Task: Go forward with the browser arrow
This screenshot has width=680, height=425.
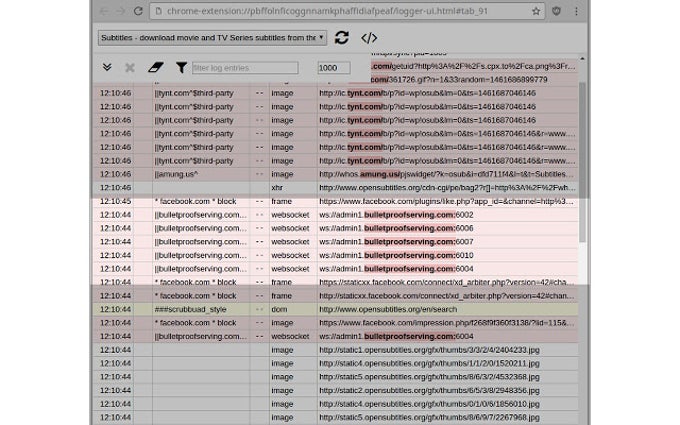Action: (x=120, y=11)
